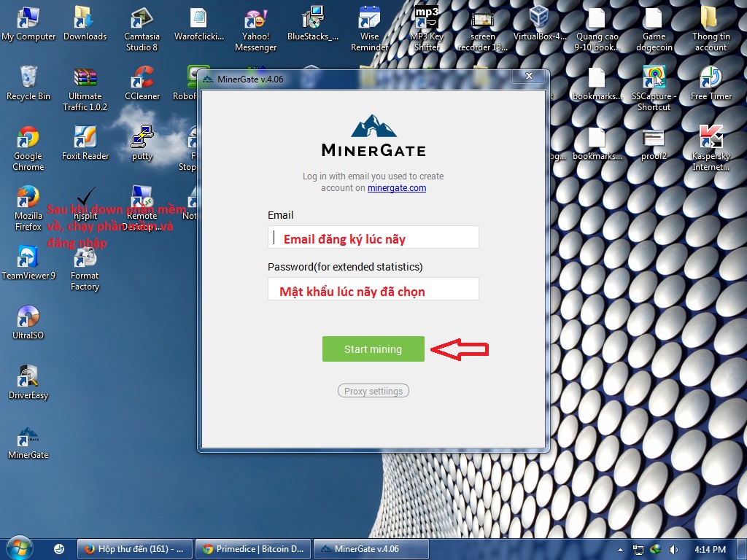Open bookmarks file next to proof2
Image resolution: width=747 pixels, height=560 pixels.
tap(597, 143)
